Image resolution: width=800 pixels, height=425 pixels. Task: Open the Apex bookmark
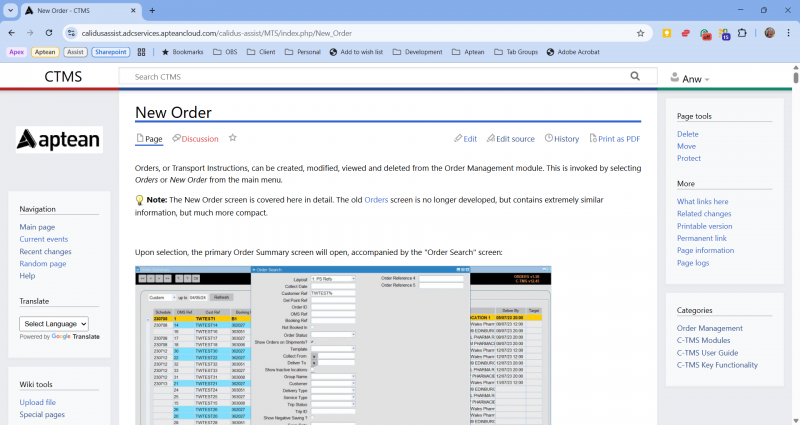(x=16, y=52)
